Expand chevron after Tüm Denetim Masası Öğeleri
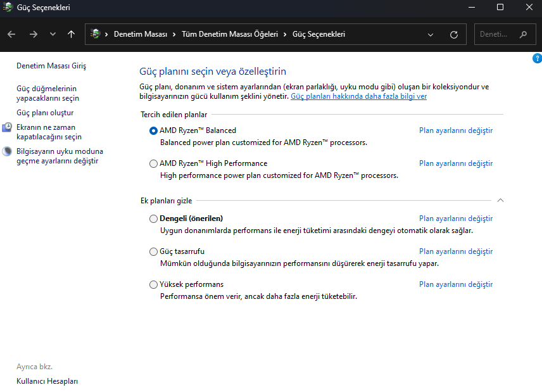This screenshot has height=392, width=542. (285, 34)
